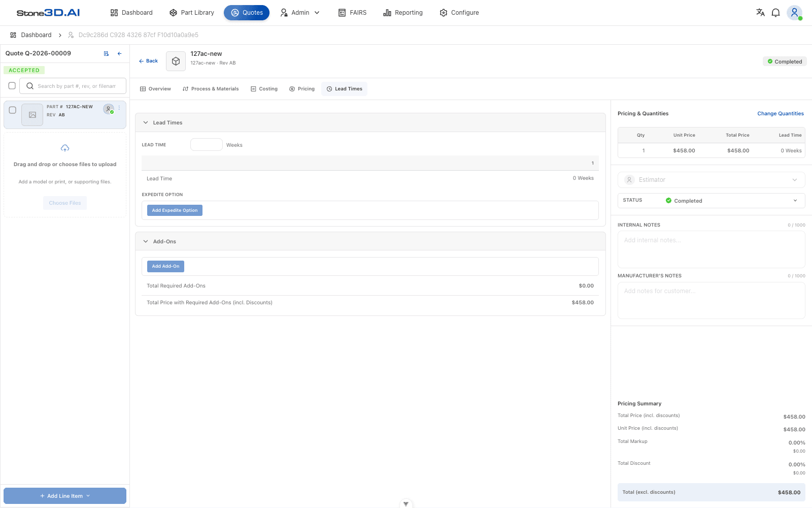
Task: Select the Lead Times tab
Action: (x=345, y=89)
